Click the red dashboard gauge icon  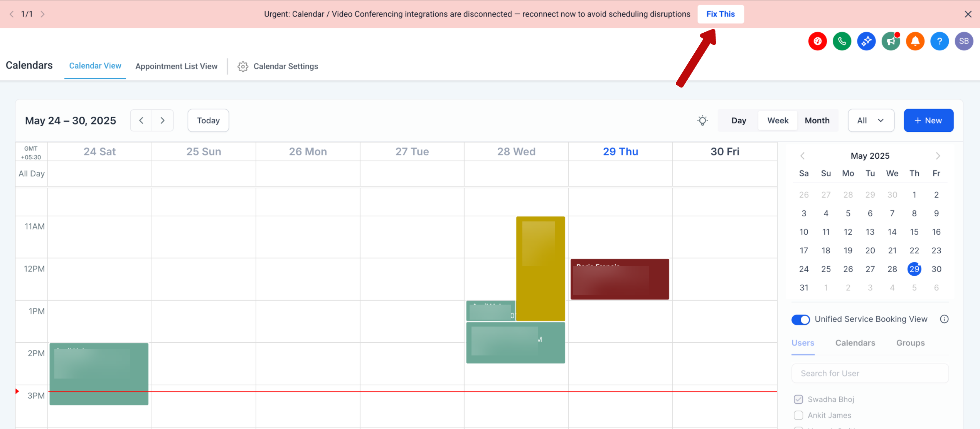(817, 41)
